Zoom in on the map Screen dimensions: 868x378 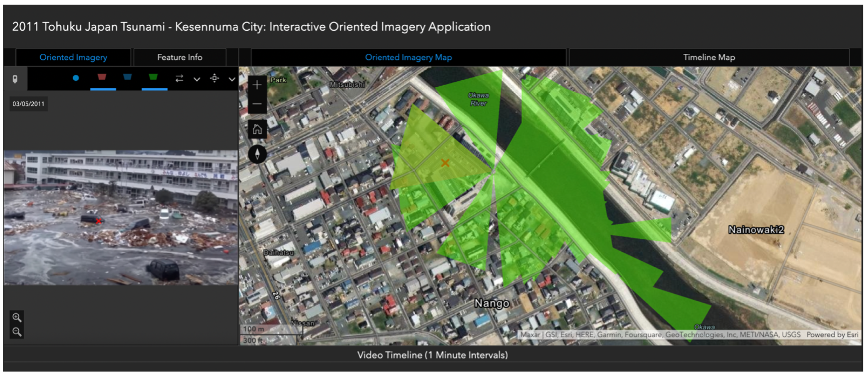pos(257,85)
